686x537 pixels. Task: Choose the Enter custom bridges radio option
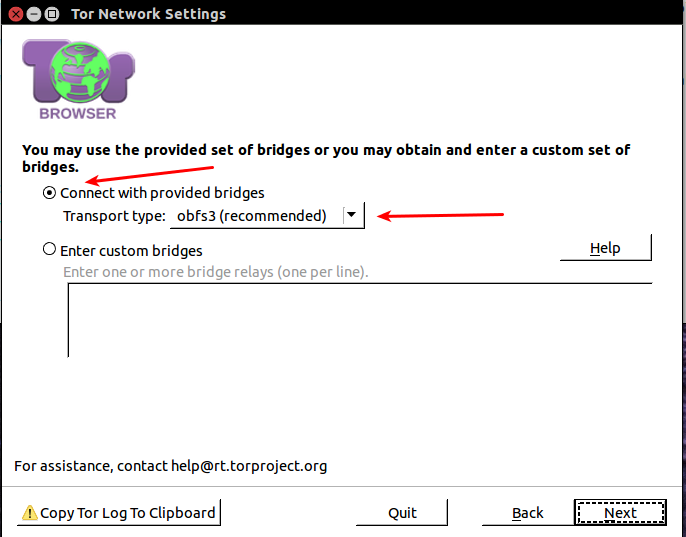tap(50, 250)
